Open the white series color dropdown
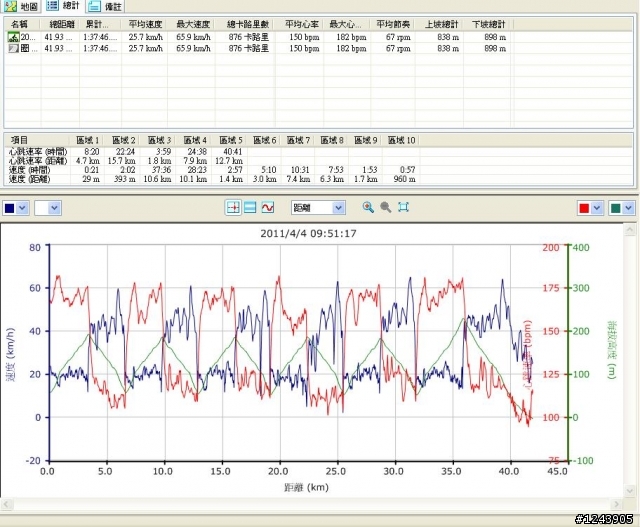Screen dimensions: 640x527 pos(56,208)
